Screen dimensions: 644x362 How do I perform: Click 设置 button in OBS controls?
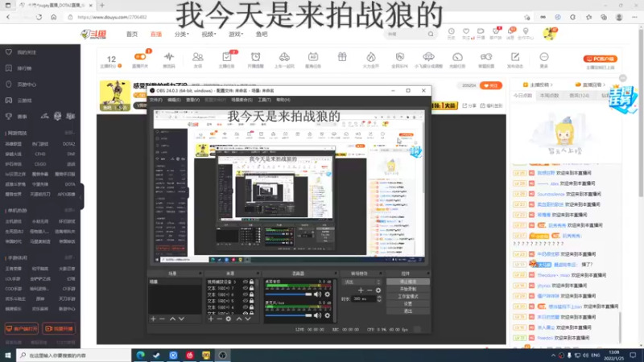408,304
